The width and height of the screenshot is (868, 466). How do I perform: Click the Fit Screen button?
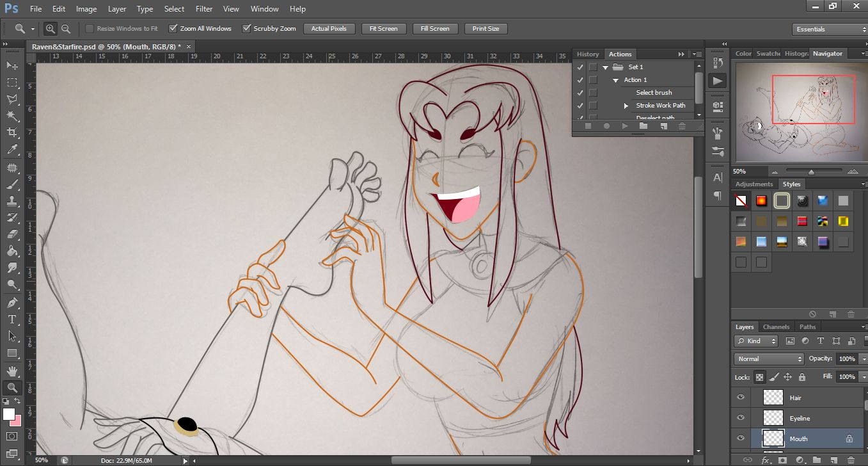384,28
